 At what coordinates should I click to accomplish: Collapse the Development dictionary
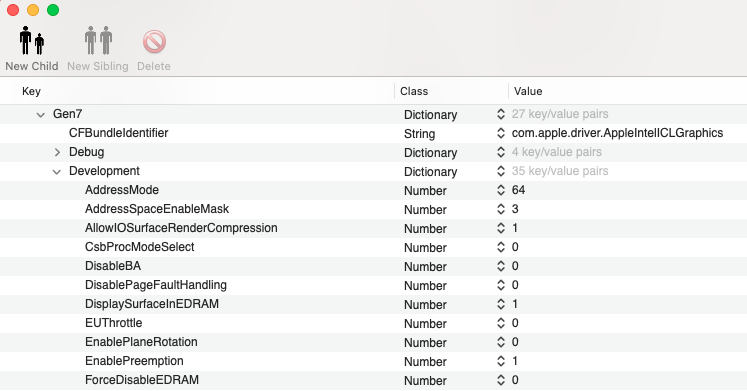[57, 171]
